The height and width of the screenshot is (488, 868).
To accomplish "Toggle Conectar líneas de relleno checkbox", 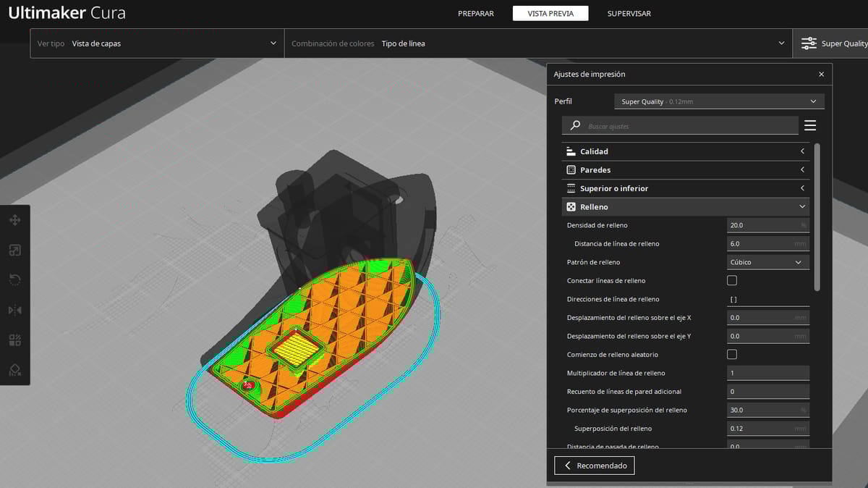I will tap(732, 280).
